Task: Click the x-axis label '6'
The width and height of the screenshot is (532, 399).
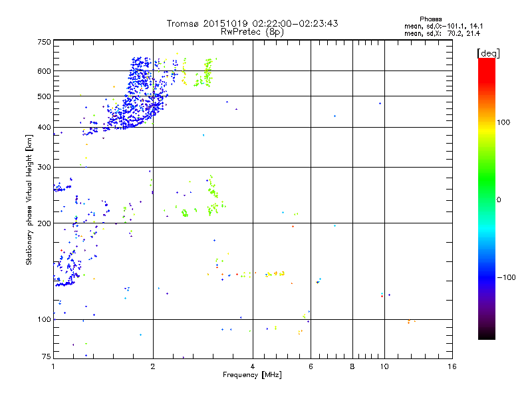Action: pos(311,366)
